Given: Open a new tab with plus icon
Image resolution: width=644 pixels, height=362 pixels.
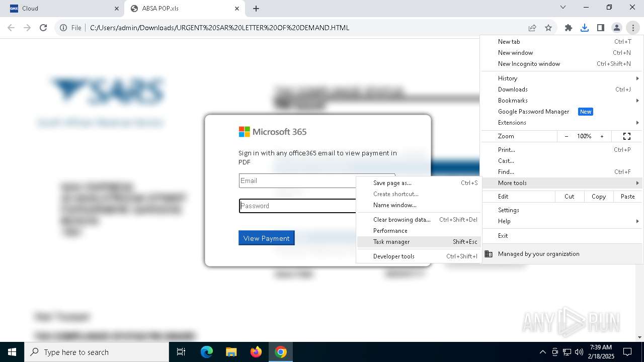Looking at the screenshot, I should click(256, 9).
